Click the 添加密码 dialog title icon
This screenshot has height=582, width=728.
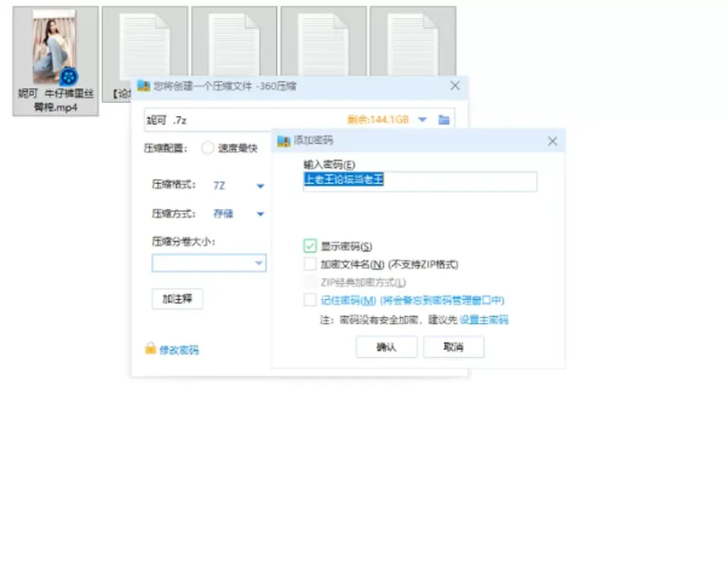(283, 141)
